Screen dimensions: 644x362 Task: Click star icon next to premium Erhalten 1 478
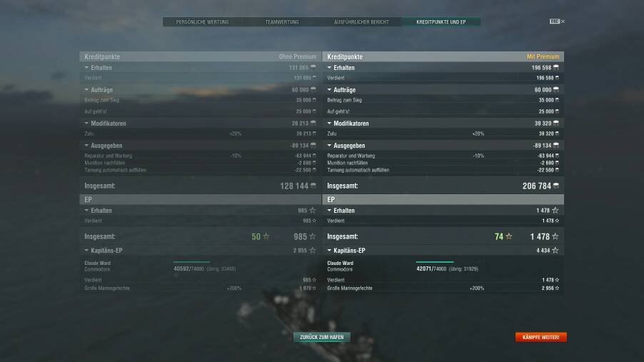[x=555, y=211]
